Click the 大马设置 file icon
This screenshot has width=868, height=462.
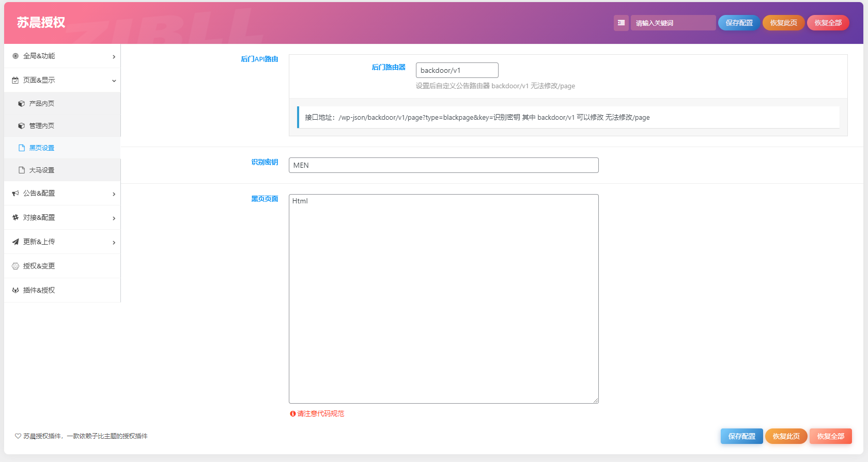(21, 170)
